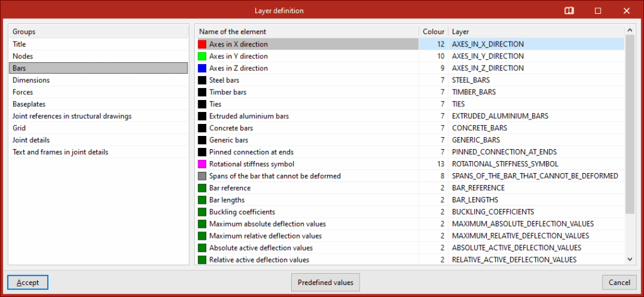Click the grey swatch for Spans of the bar
644x297 pixels.
coord(202,176)
